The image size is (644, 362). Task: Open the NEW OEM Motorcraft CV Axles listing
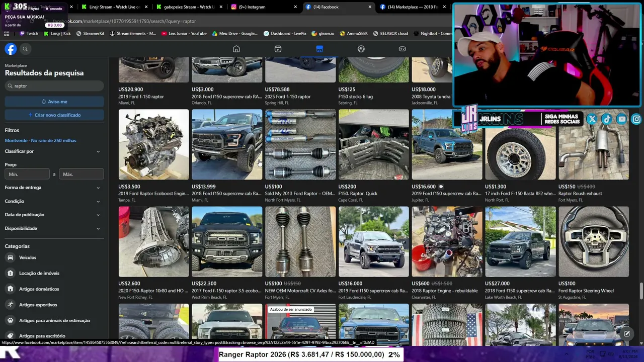point(300,253)
